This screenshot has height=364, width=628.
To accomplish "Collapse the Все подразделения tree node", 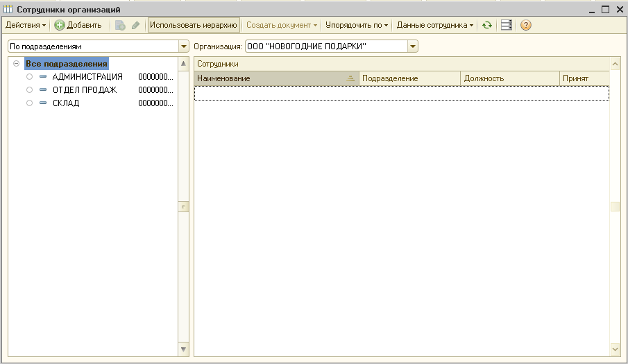I will click(16, 63).
